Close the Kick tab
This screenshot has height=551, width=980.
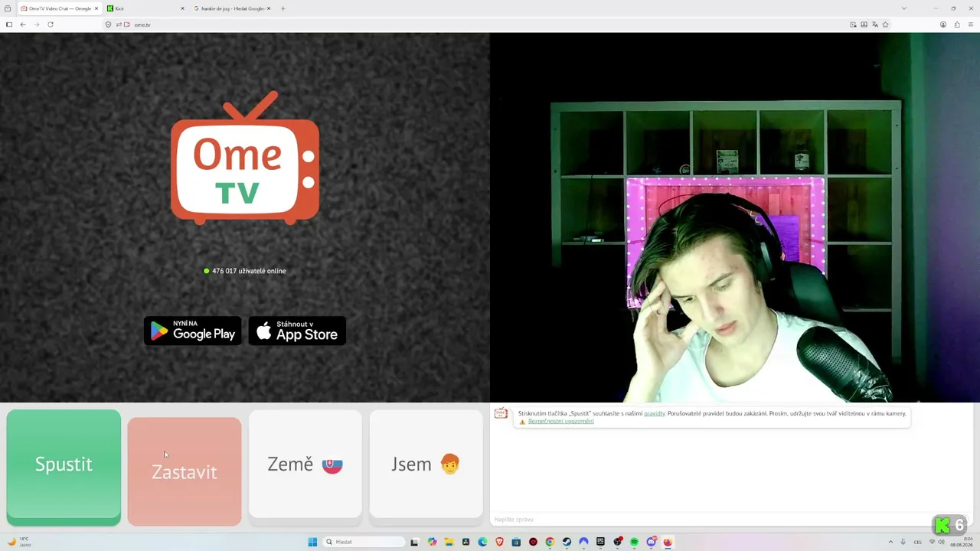click(x=182, y=8)
